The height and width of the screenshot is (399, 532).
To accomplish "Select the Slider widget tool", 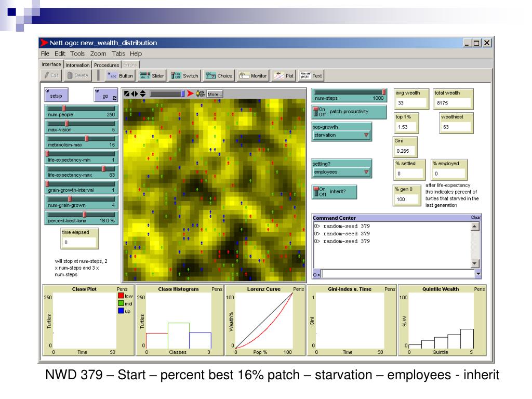I will point(152,76).
